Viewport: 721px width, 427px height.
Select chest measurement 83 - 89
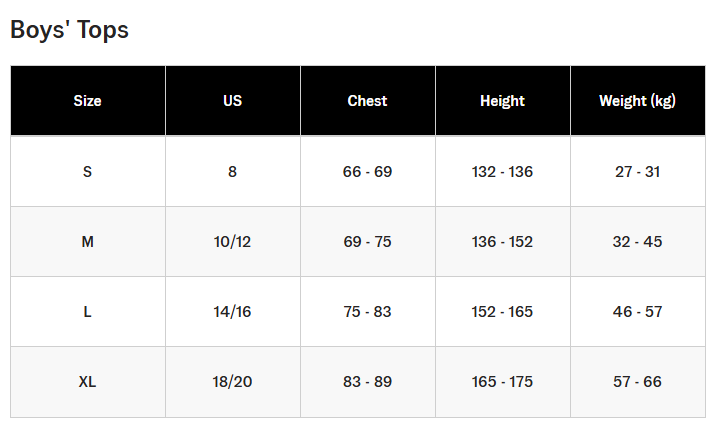(x=367, y=381)
